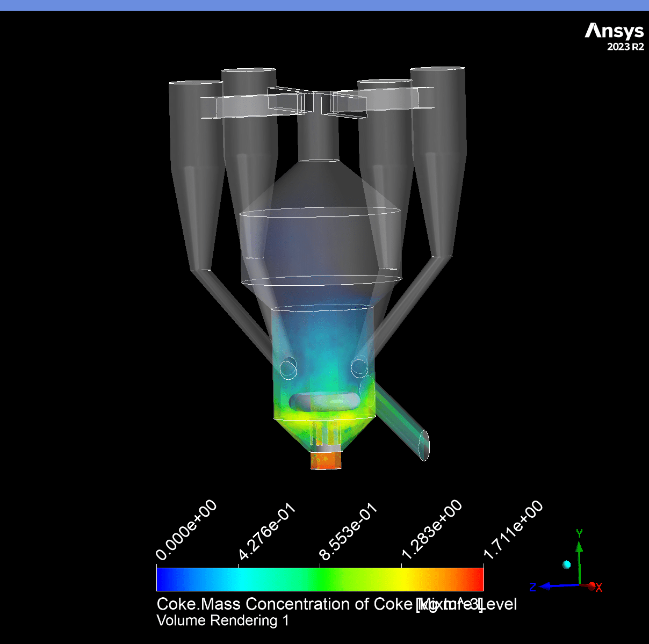Click the Ansys 2023 R2 logo

(x=614, y=37)
